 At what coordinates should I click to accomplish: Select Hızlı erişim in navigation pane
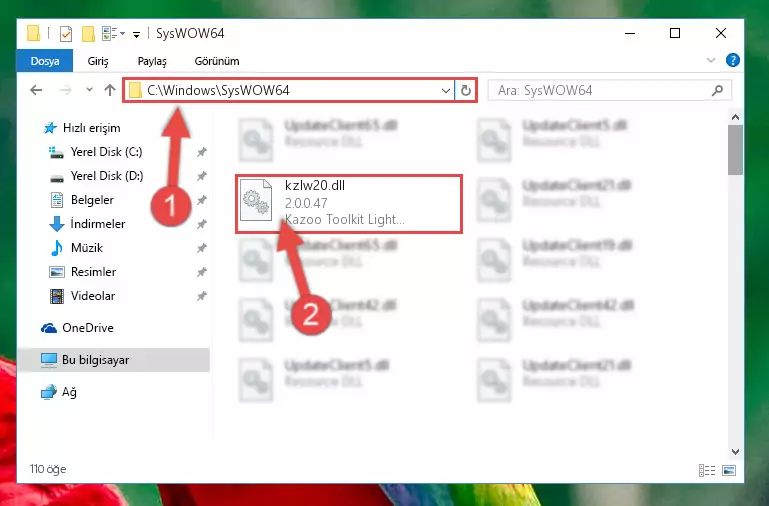pyautogui.click(x=92, y=128)
